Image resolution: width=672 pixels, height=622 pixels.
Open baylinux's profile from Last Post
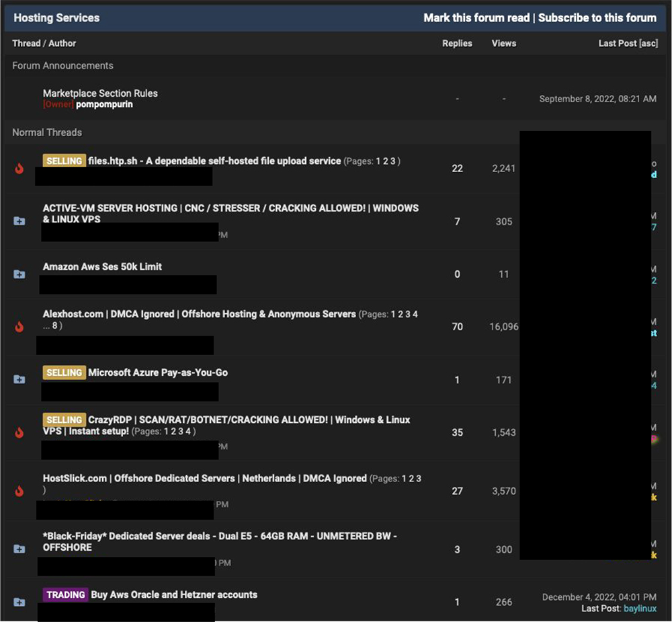tap(640, 609)
